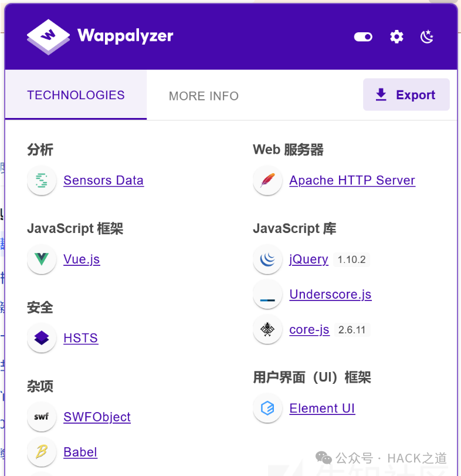Click the 杂项 category heading

point(40,386)
